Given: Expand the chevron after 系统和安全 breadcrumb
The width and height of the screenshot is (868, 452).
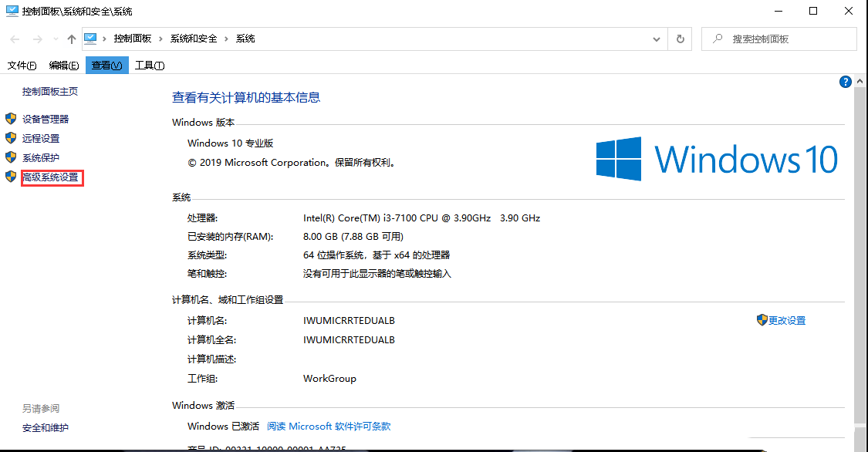Looking at the screenshot, I should click(x=226, y=39).
